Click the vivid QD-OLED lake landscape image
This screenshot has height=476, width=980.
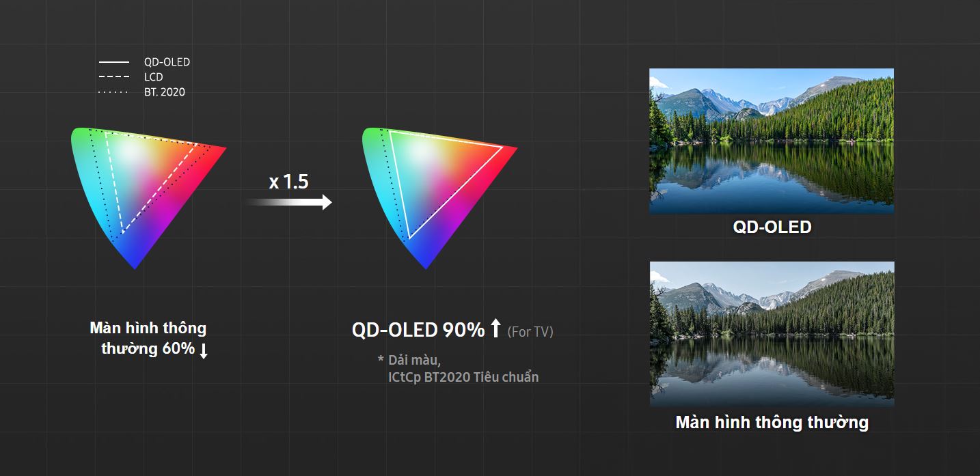point(771,141)
